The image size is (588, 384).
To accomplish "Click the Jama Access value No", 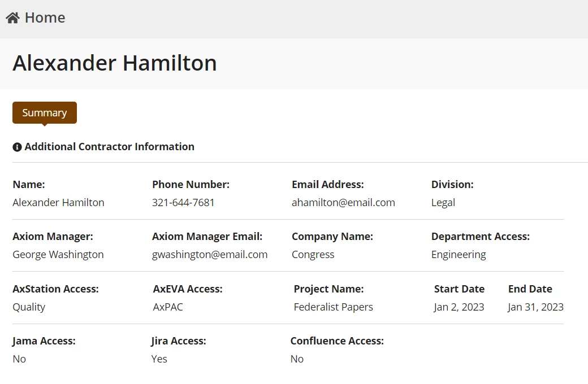I will [19, 359].
